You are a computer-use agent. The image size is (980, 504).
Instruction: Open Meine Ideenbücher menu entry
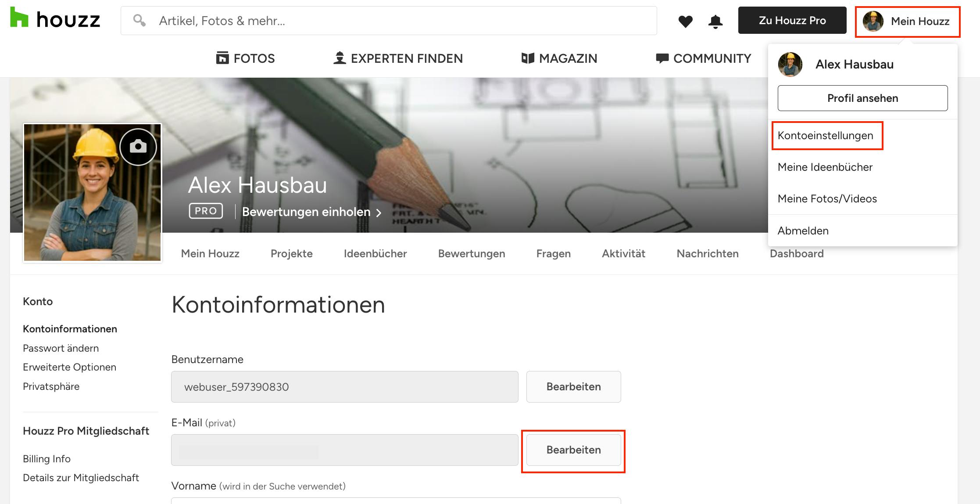(x=825, y=167)
